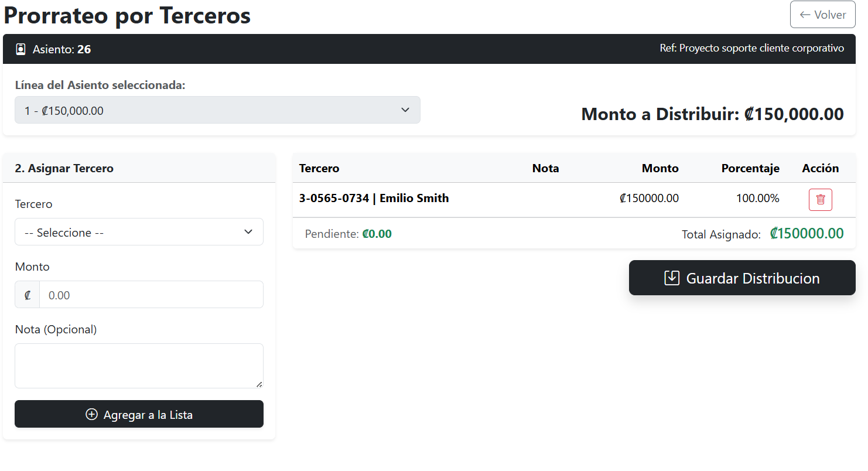The height and width of the screenshot is (471, 868).
Task: Click chevron arrow of the Tercero selector
Action: [x=248, y=232]
